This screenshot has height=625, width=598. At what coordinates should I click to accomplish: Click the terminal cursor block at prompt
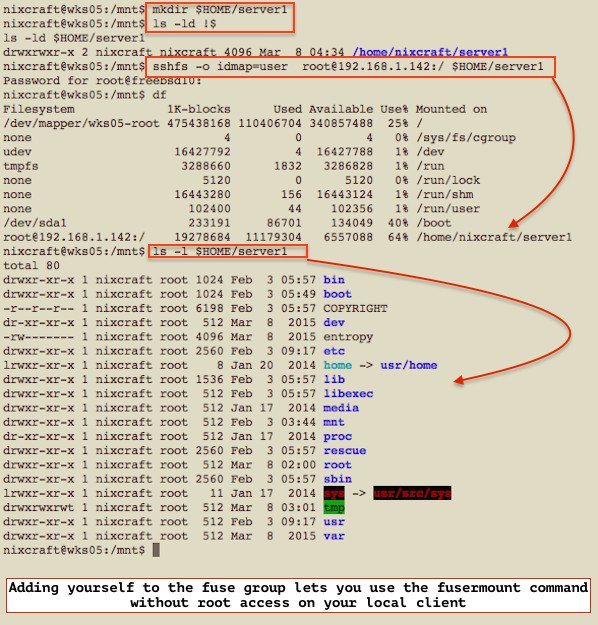(x=156, y=550)
